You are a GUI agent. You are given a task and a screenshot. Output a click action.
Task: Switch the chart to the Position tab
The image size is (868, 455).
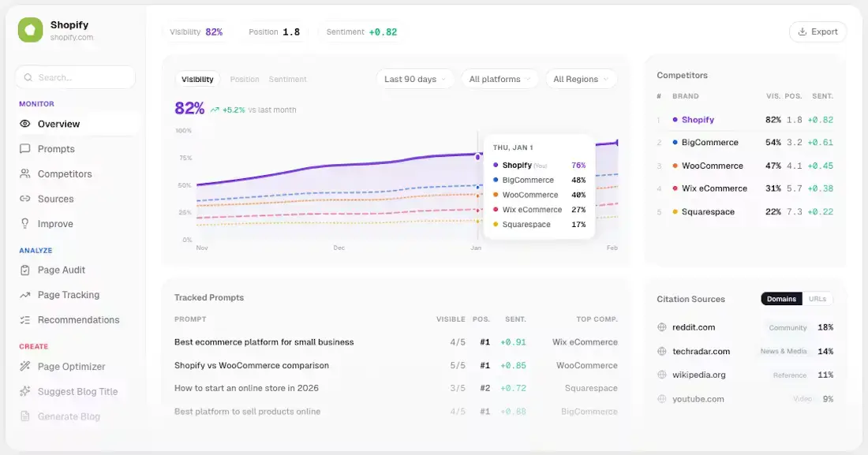tap(245, 79)
